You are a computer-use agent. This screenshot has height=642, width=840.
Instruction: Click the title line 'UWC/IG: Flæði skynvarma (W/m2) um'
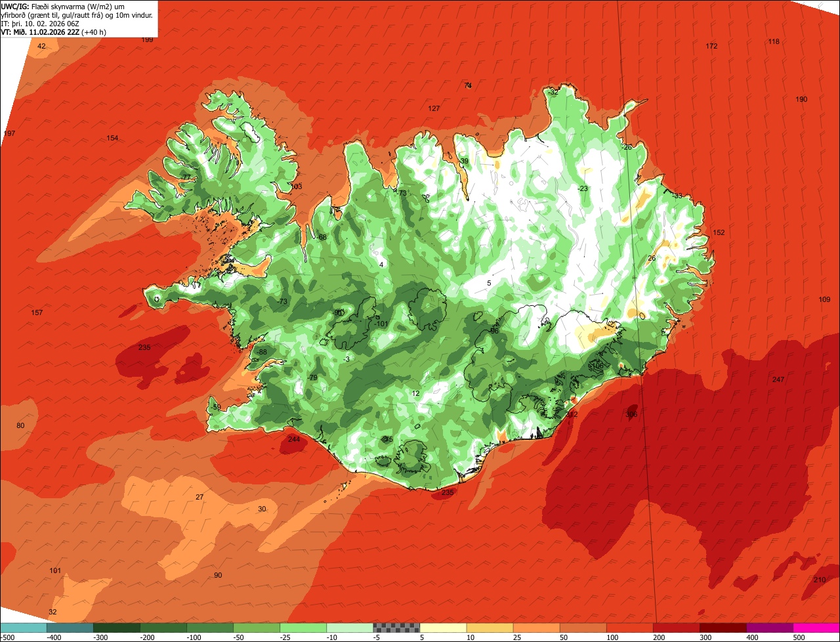click(63, 6)
